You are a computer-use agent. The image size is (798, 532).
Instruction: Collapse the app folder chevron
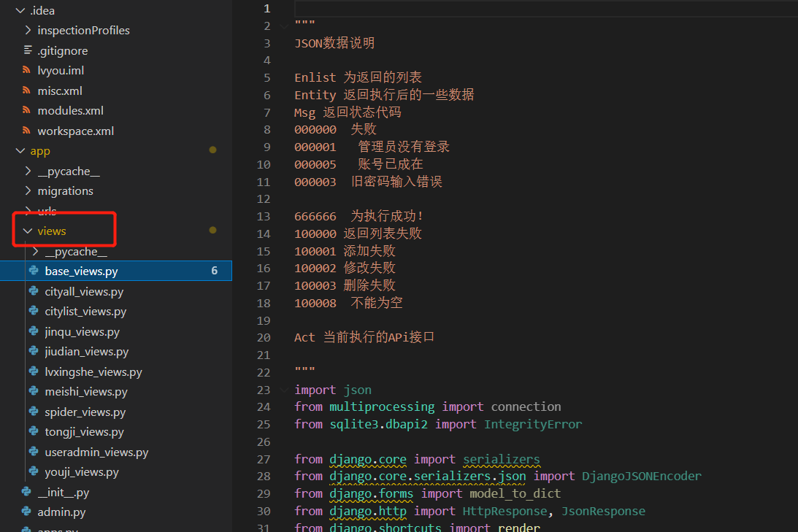[x=20, y=151]
